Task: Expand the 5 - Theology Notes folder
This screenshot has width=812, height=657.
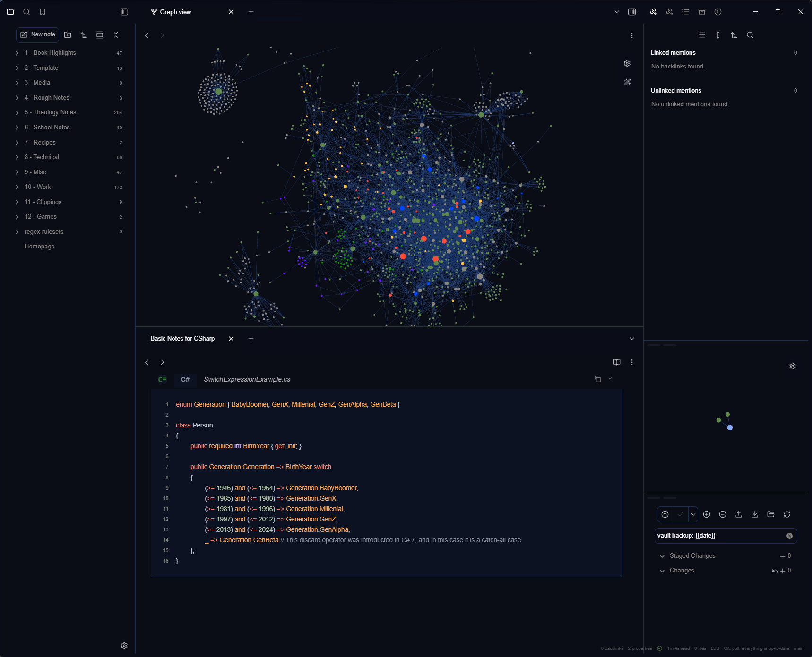Action: pos(69,112)
